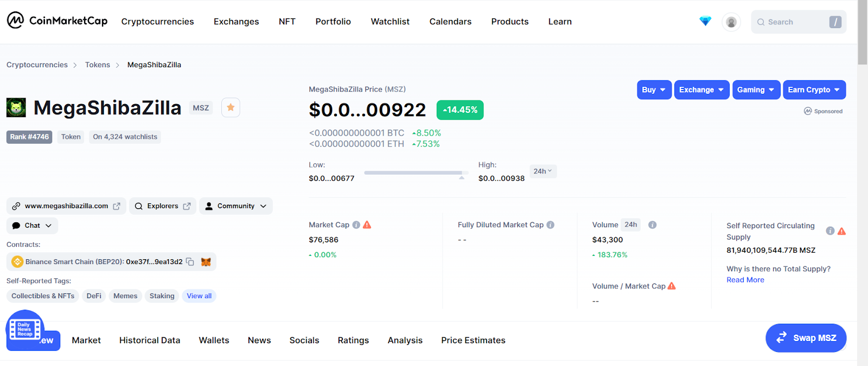Change the 24h low/high range selector

click(543, 171)
